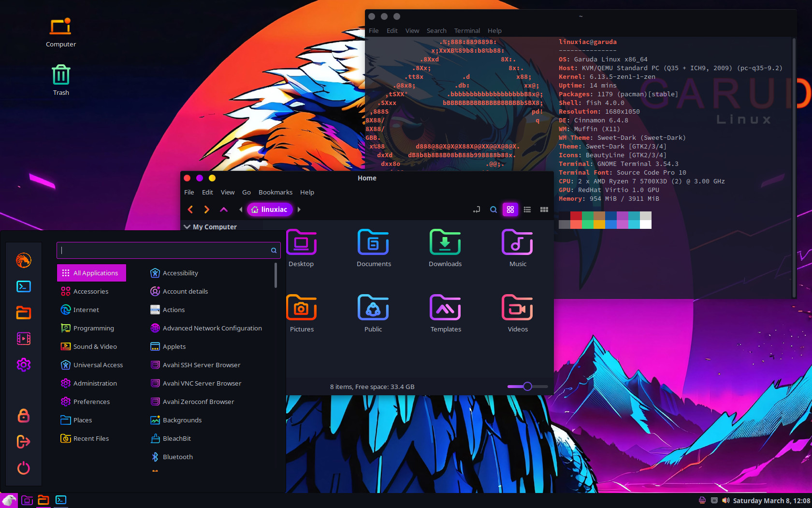Select the Accessories category
Image resolution: width=812 pixels, height=508 pixels.
(x=91, y=291)
